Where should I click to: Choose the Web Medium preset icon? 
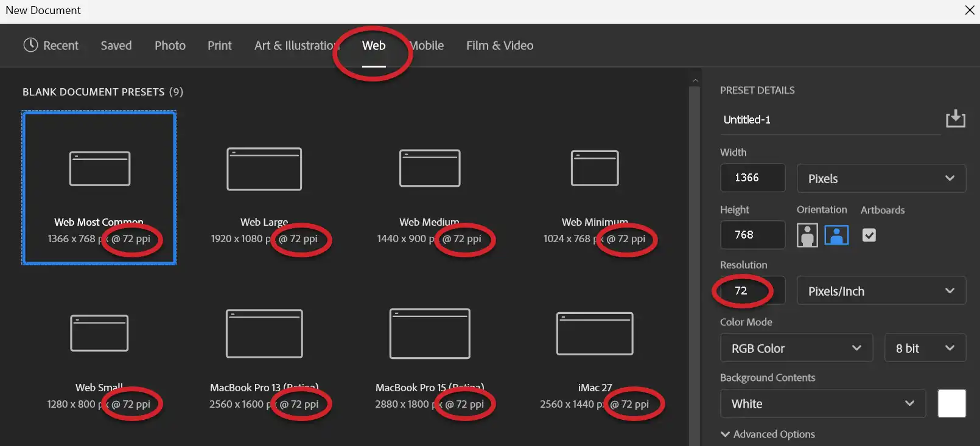[x=430, y=168]
